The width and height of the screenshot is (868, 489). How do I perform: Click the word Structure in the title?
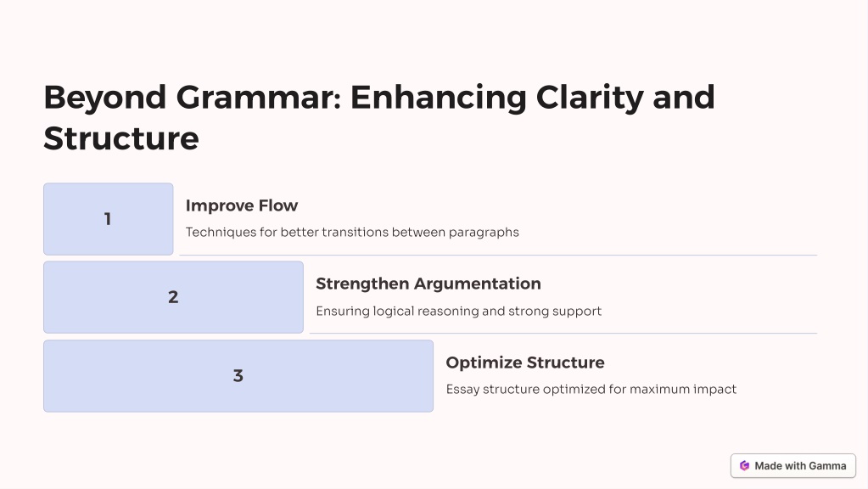121,138
